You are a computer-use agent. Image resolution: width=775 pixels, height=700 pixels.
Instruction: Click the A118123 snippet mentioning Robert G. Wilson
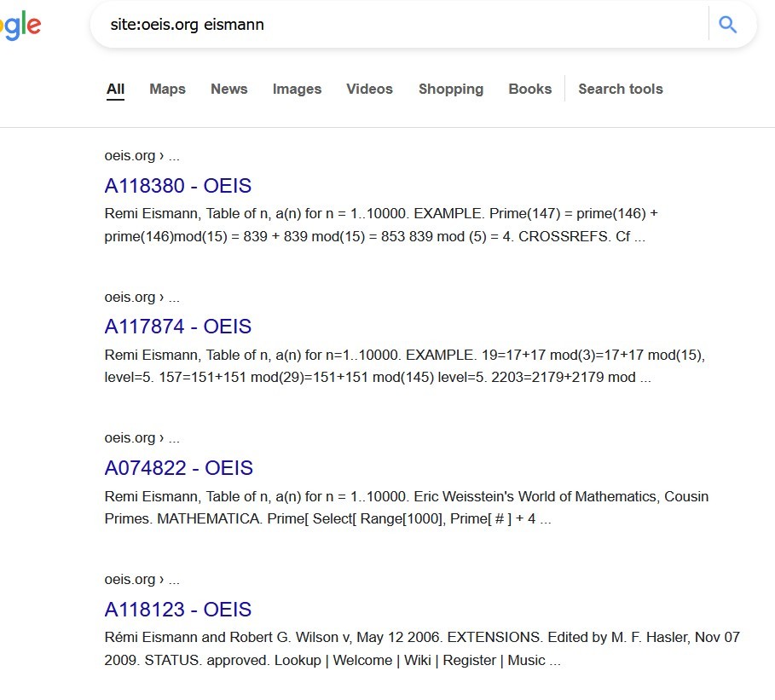pos(422,649)
